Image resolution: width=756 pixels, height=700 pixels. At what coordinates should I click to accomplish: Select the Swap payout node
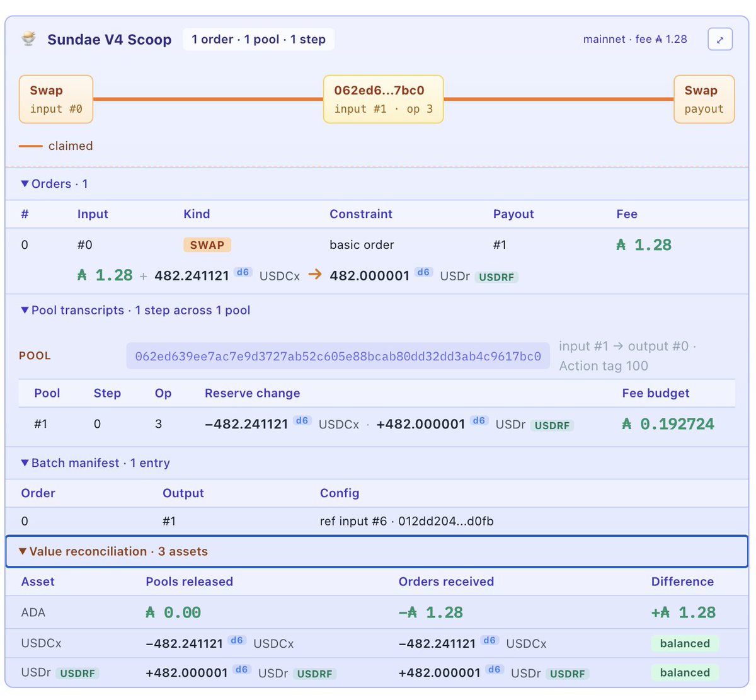pyautogui.click(x=704, y=99)
